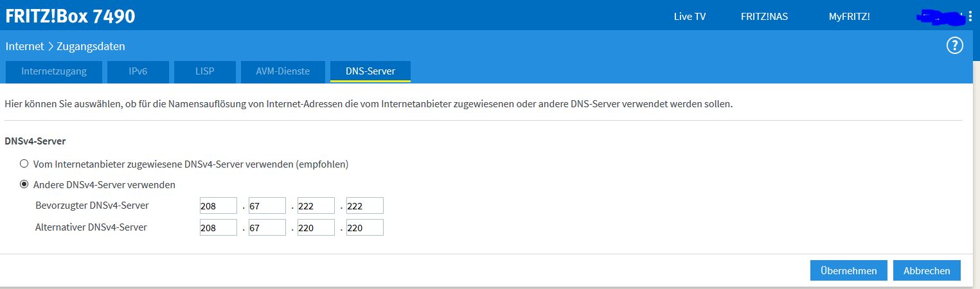
Task: Open the IPv6 tab
Action: tap(138, 71)
